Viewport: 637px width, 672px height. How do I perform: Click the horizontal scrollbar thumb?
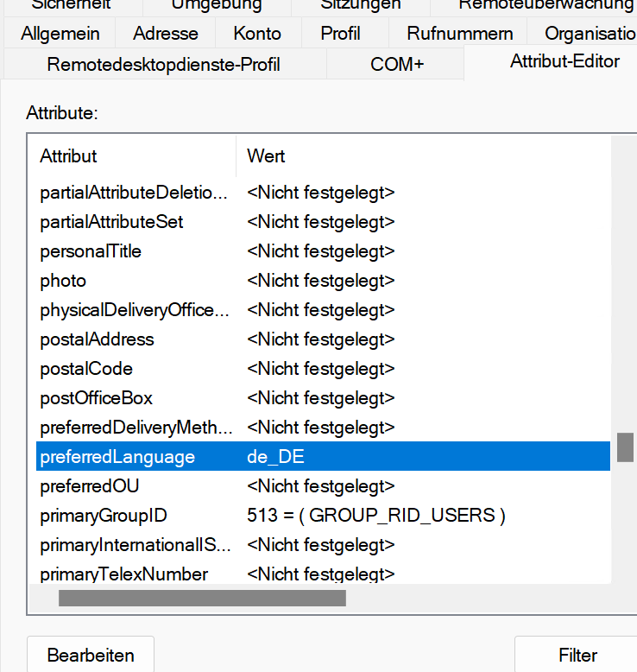pyautogui.click(x=202, y=598)
